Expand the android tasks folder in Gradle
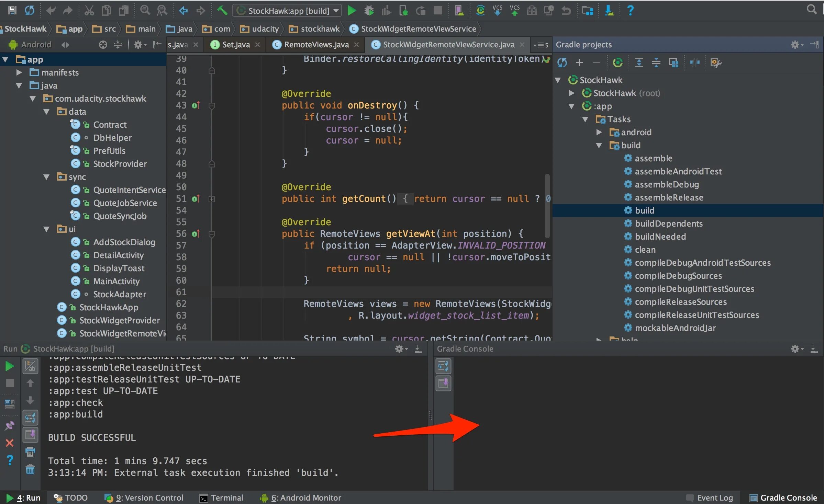824x504 pixels. pos(599,132)
